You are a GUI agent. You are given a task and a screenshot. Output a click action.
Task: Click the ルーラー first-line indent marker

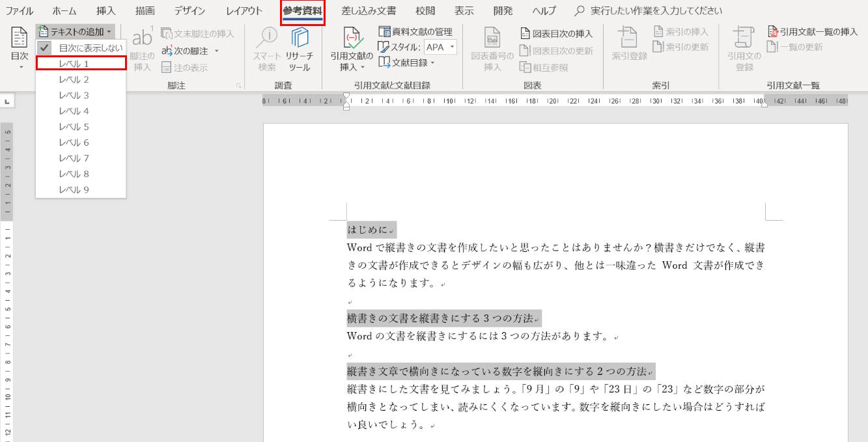click(x=346, y=95)
